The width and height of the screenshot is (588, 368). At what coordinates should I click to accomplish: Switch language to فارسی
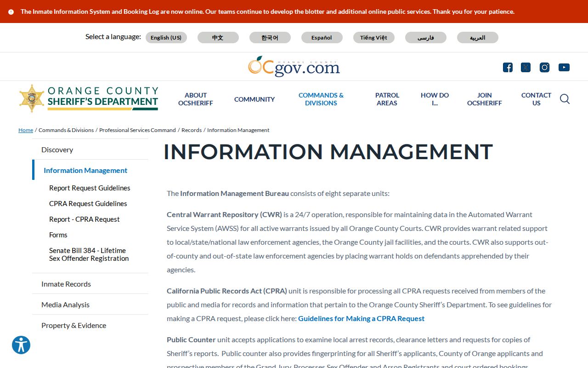point(426,38)
